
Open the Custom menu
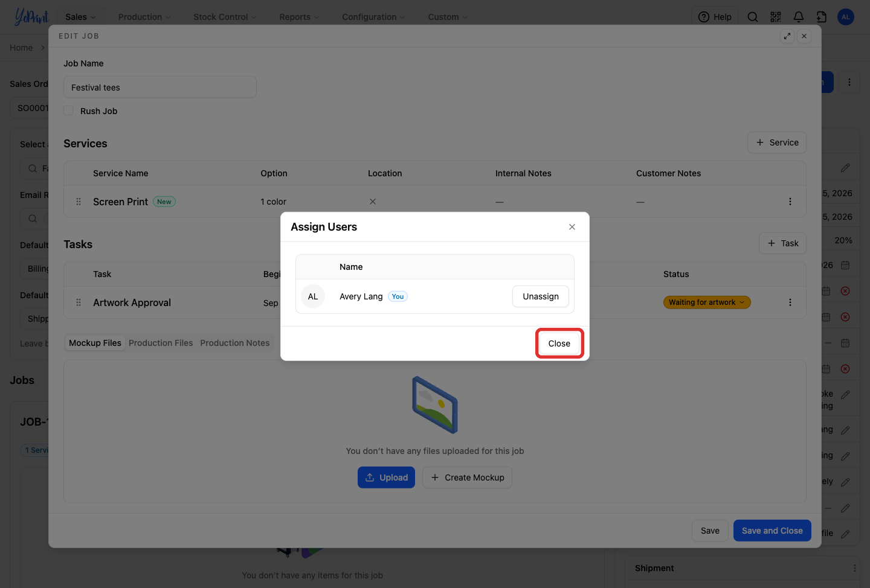448,17
